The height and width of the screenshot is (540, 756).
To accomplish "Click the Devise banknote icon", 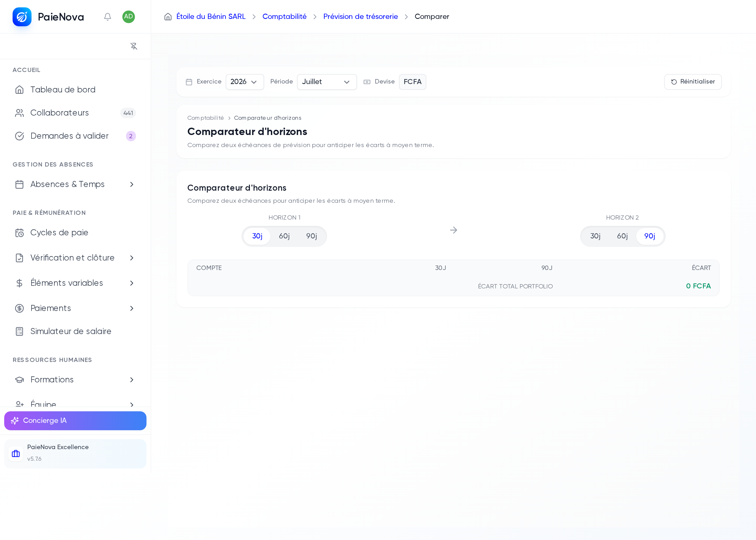I will click(x=367, y=82).
